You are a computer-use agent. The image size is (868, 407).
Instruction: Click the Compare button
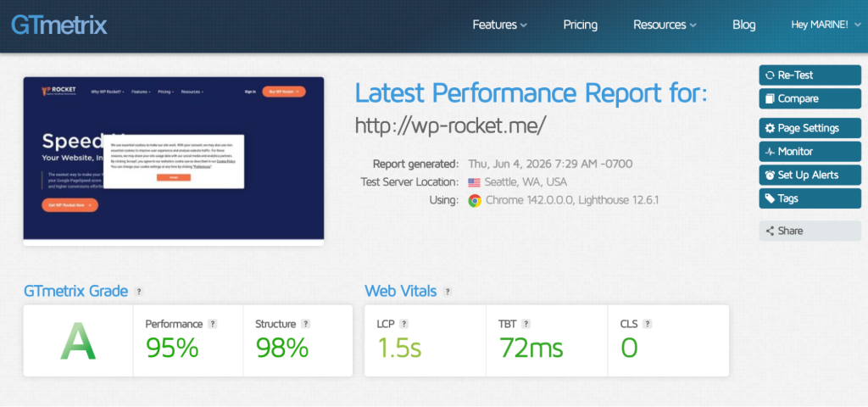tap(810, 98)
